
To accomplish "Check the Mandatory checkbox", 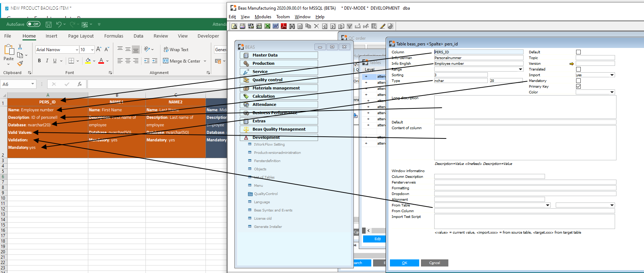I will click(578, 81).
